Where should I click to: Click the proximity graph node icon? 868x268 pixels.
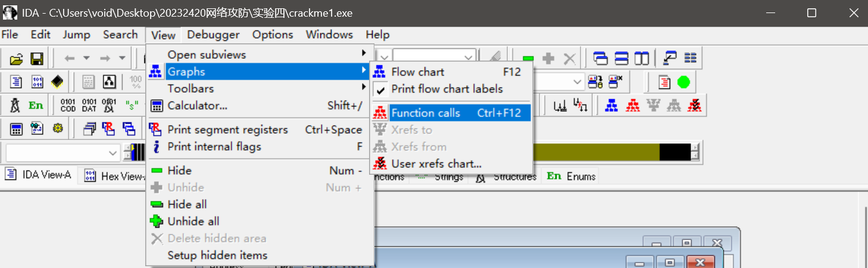[109, 81]
